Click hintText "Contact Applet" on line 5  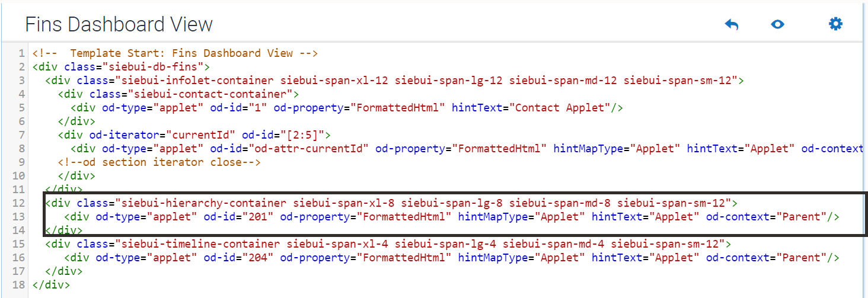[x=560, y=107]
